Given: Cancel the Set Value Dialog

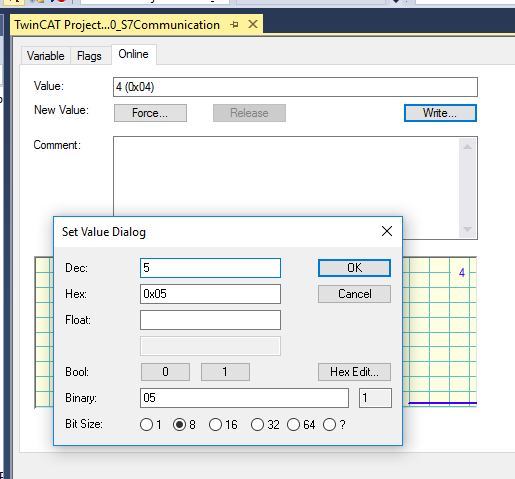Looking at the screenshot, I should 354,294.
